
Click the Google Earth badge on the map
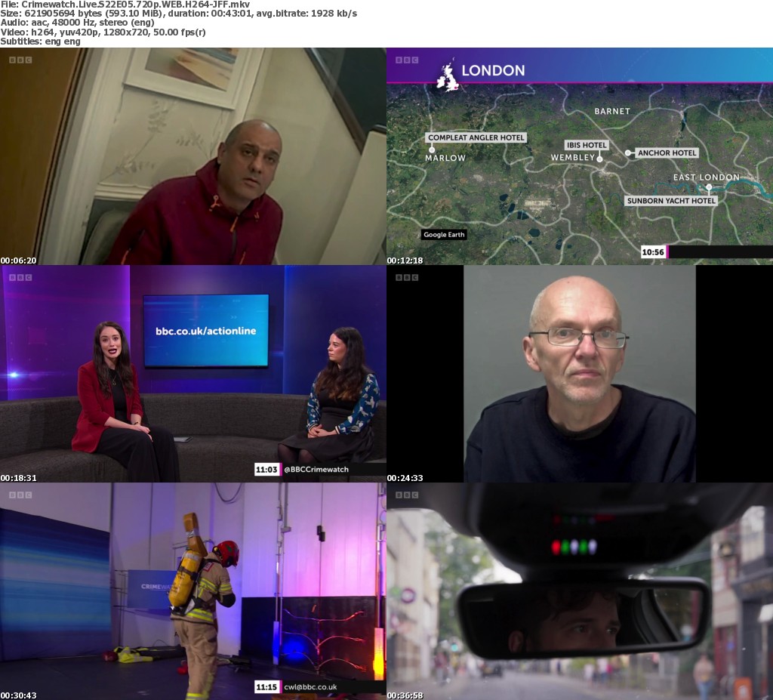pyautogui.click(x=444, y=235)
